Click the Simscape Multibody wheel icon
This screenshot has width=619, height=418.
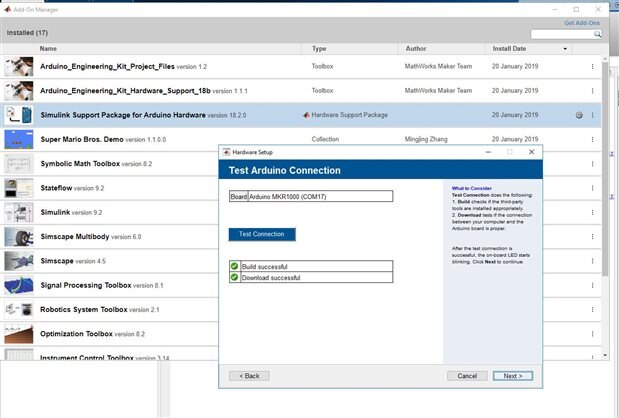(19, 236)
